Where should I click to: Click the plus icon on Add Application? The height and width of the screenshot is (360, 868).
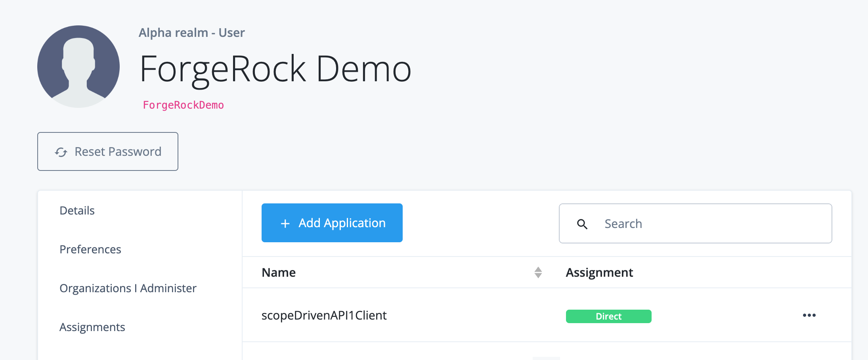285,224
